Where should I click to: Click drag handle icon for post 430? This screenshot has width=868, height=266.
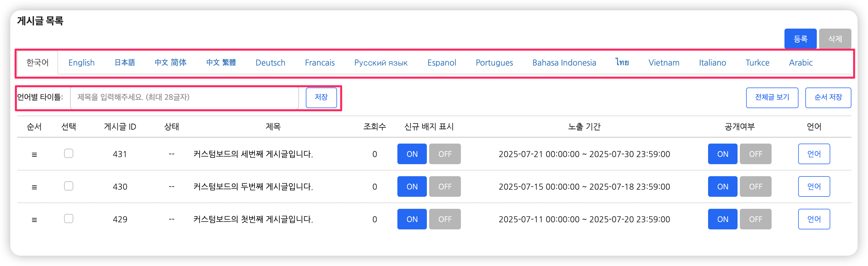click(34, 187)
